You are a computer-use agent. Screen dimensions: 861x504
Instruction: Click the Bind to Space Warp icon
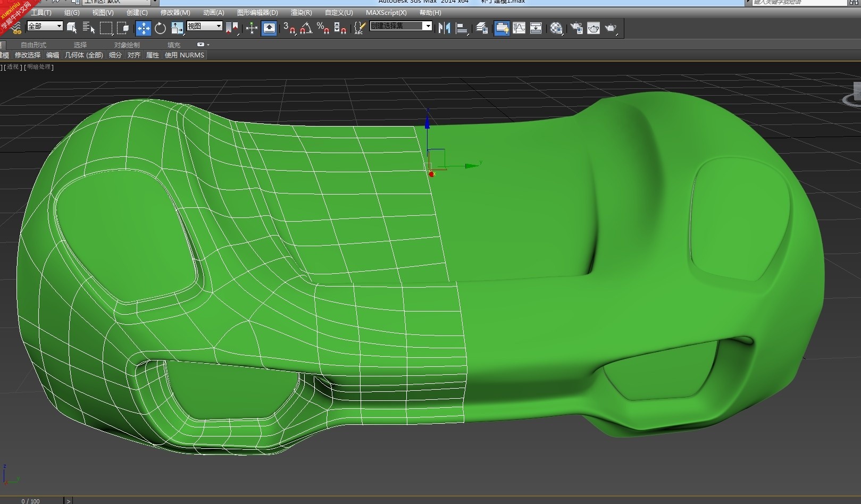coord(16,28)
